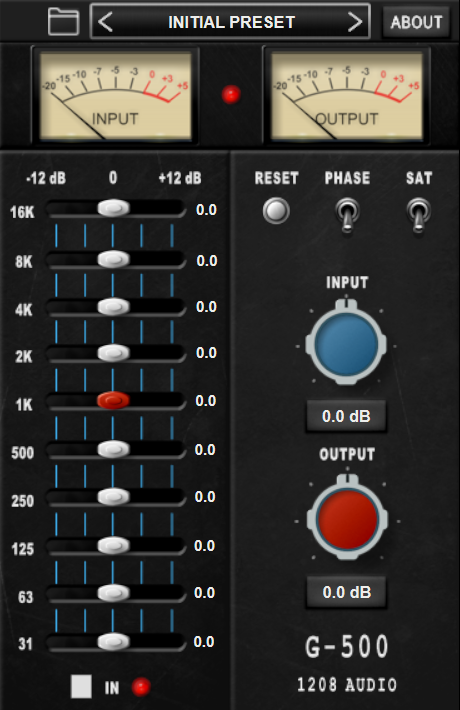
Task: Click the 8K band 0.0 value
Action: pyautogui.click(x=206, y=261)
